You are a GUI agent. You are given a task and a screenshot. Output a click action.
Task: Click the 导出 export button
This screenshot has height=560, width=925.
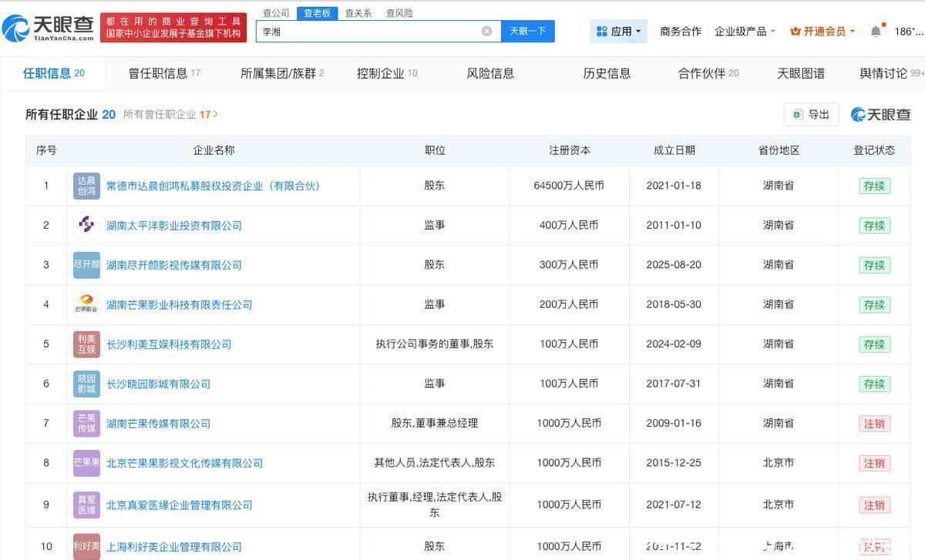pos(811,114)
